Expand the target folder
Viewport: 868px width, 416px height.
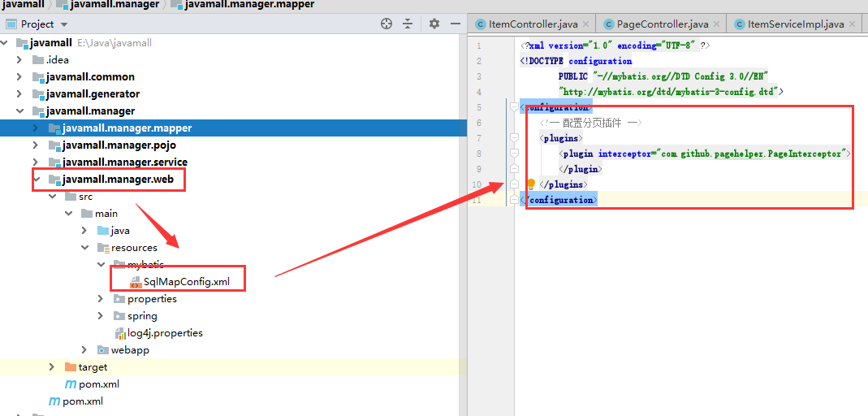(53, 367)
